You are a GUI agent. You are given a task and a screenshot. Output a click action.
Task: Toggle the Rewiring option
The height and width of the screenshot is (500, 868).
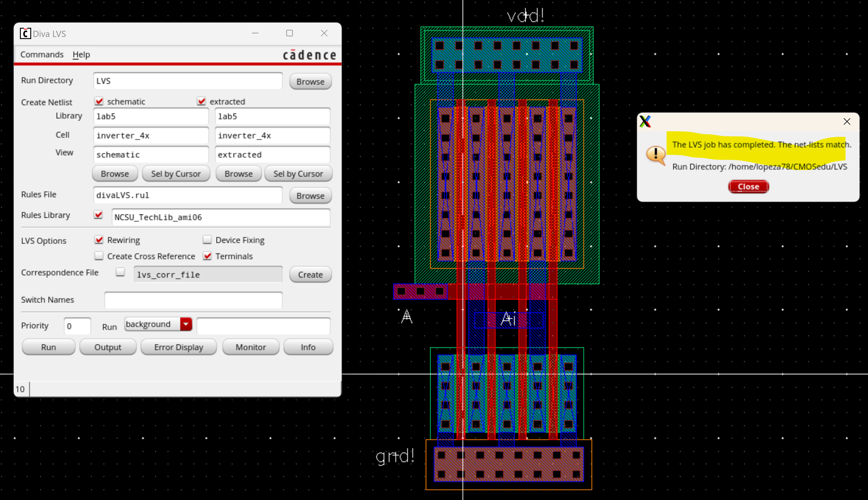point(99,240)
